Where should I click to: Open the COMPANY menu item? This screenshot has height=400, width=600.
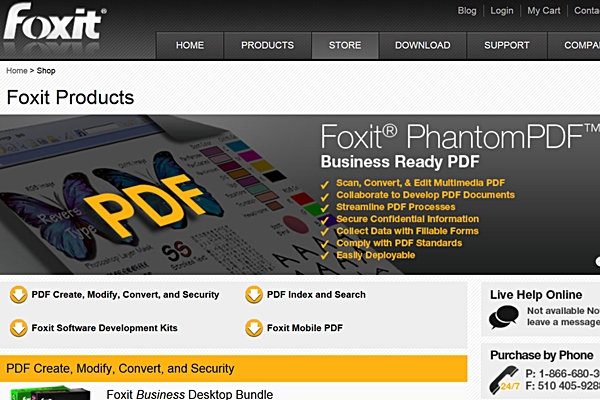pos(574,45)
